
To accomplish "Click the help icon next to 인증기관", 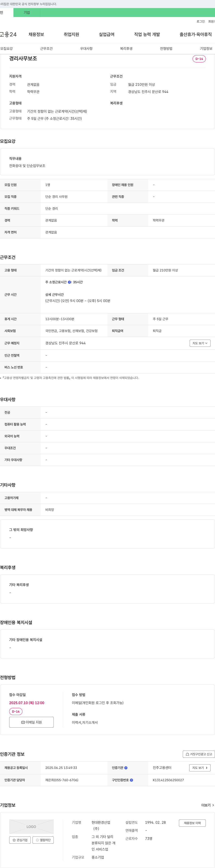I will 126,768.
